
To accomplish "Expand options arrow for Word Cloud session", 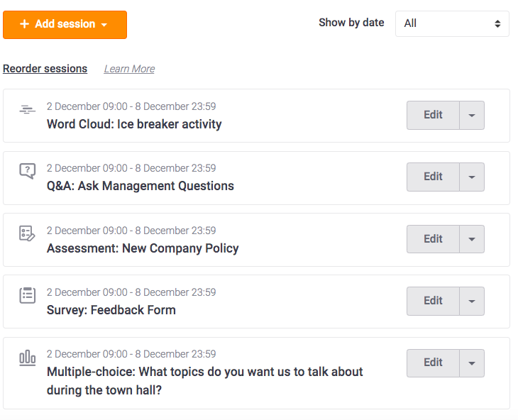I will [x=472, y=115].
